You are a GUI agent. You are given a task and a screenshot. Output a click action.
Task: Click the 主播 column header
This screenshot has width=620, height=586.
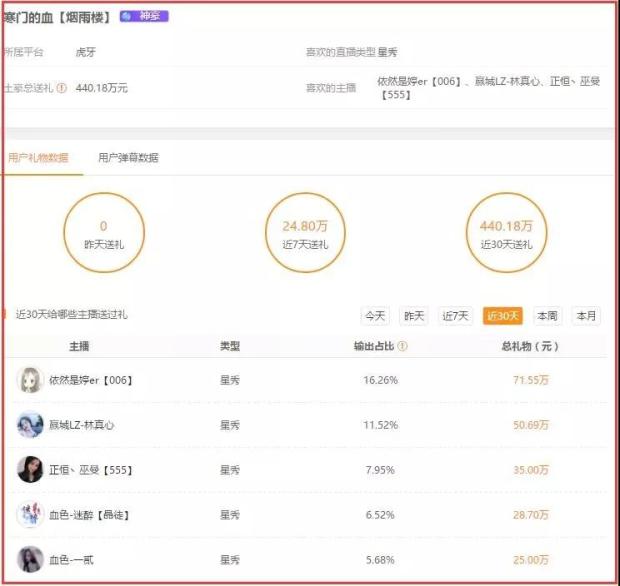(x=79, y=346)
